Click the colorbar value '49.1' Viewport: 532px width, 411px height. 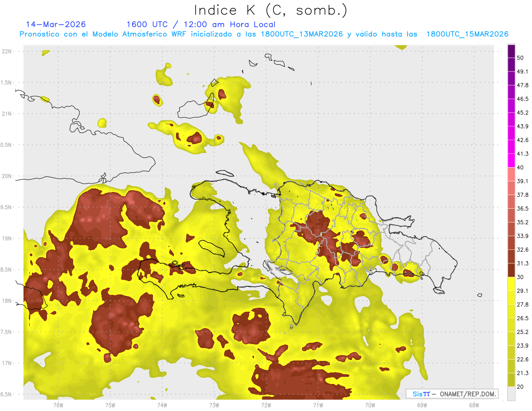tap(523, 71)
